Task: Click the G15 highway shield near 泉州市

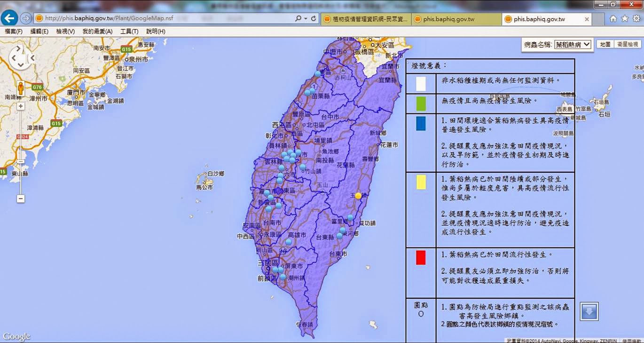Action: point(126,49)
